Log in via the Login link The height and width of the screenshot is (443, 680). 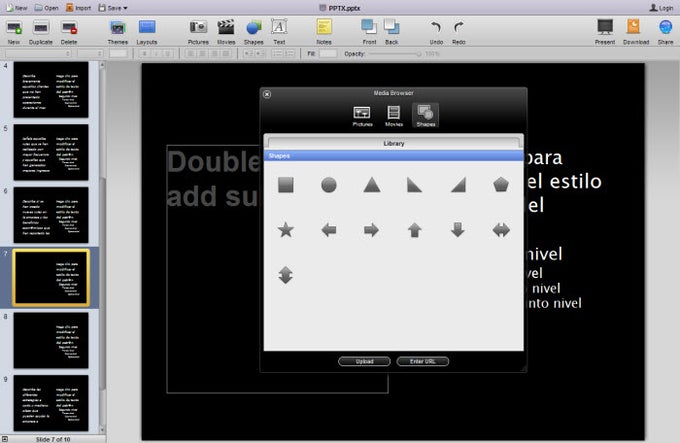click(x=661, y=8)
